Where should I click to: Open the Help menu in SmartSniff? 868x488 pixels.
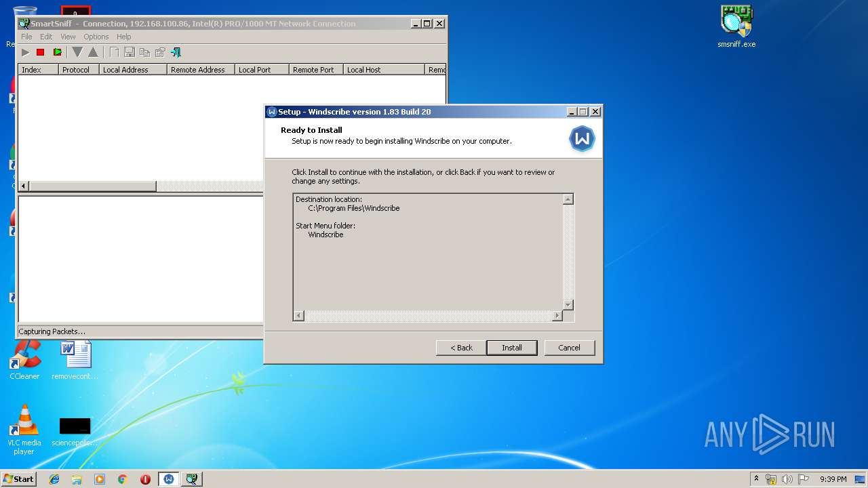(x=123, y=37)
